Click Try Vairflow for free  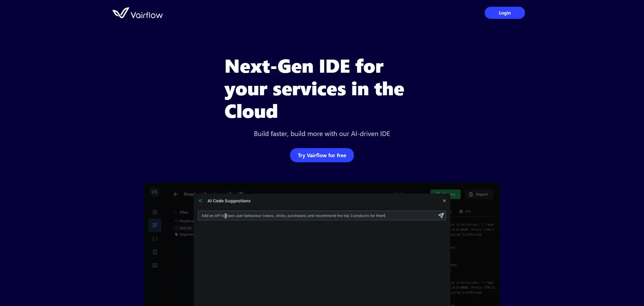click(x=322, y=155)
